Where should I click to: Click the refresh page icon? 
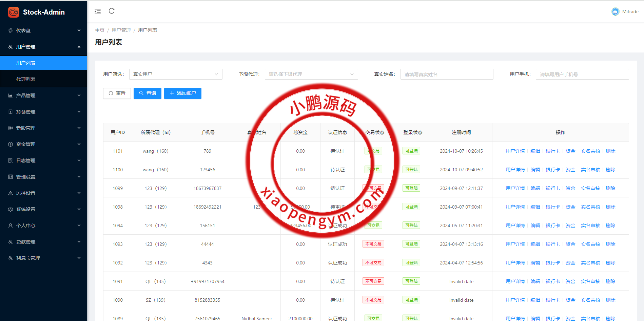click(112, 11)
